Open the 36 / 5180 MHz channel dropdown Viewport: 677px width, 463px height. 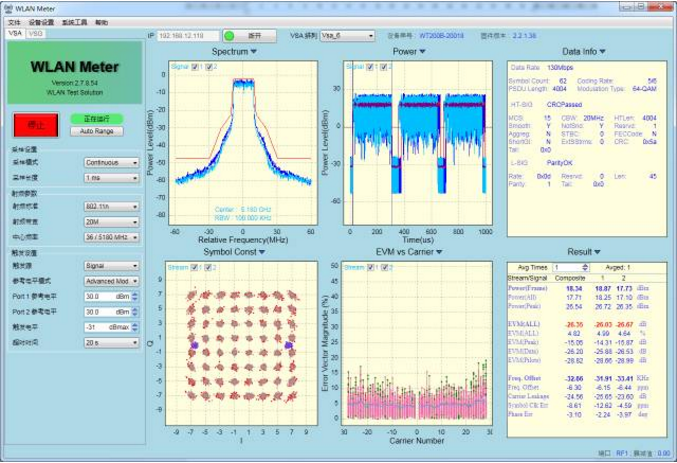pos(111,237)
